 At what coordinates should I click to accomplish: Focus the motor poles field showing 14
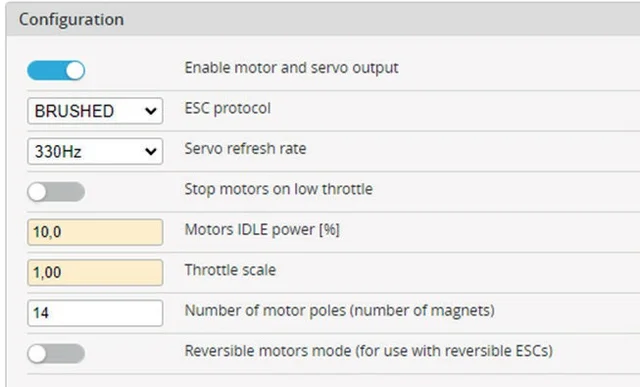(95, 313)
